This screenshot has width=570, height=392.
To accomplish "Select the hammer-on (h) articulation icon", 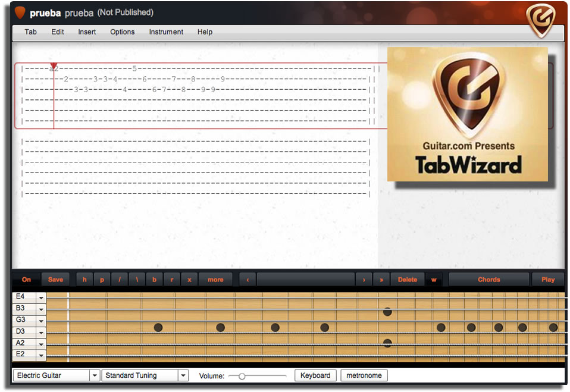I will tap(84, 279).
